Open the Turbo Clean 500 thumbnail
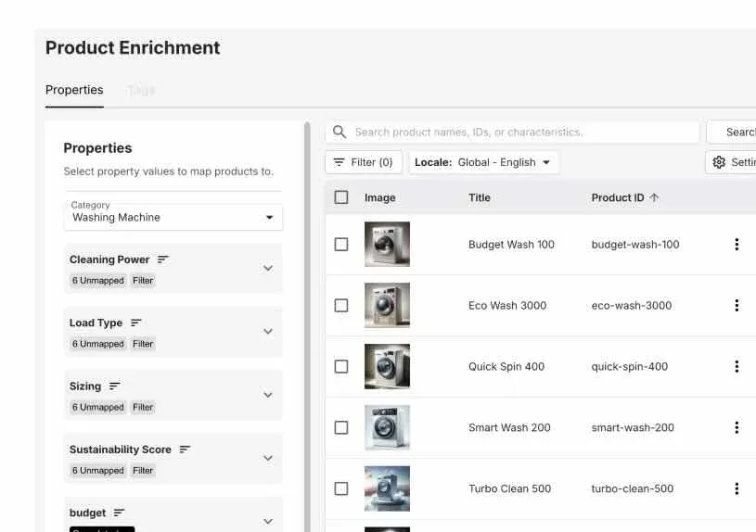The width and height of the screenshot is (756, 532). pyautogui.click(x=387, y=488)
